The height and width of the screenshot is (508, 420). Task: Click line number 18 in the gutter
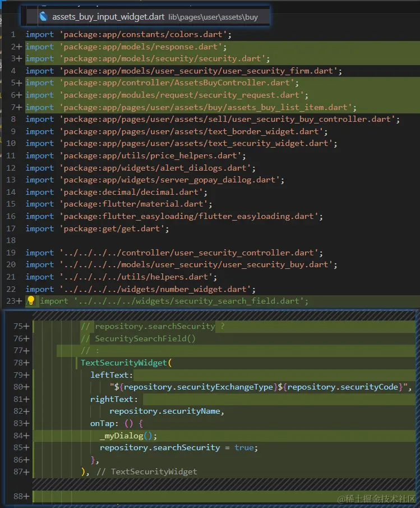11,240
